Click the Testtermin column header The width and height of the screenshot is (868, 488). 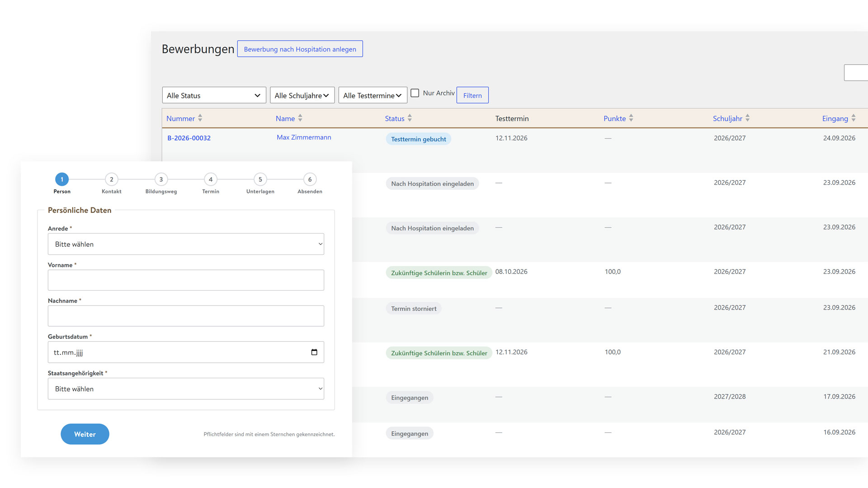512,118
